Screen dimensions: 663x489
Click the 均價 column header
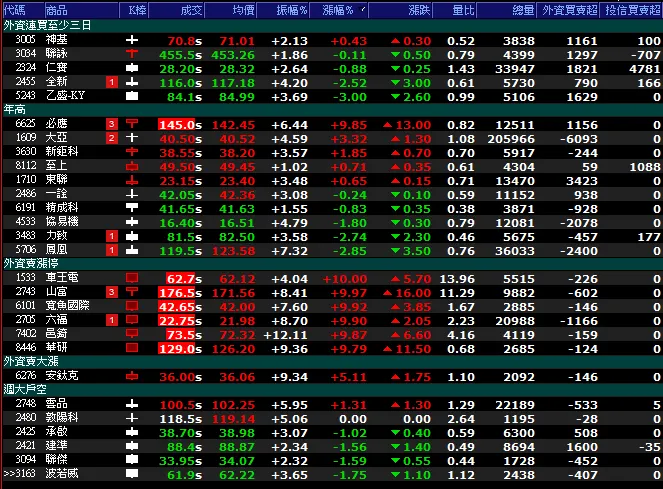(x=230, y=10)
